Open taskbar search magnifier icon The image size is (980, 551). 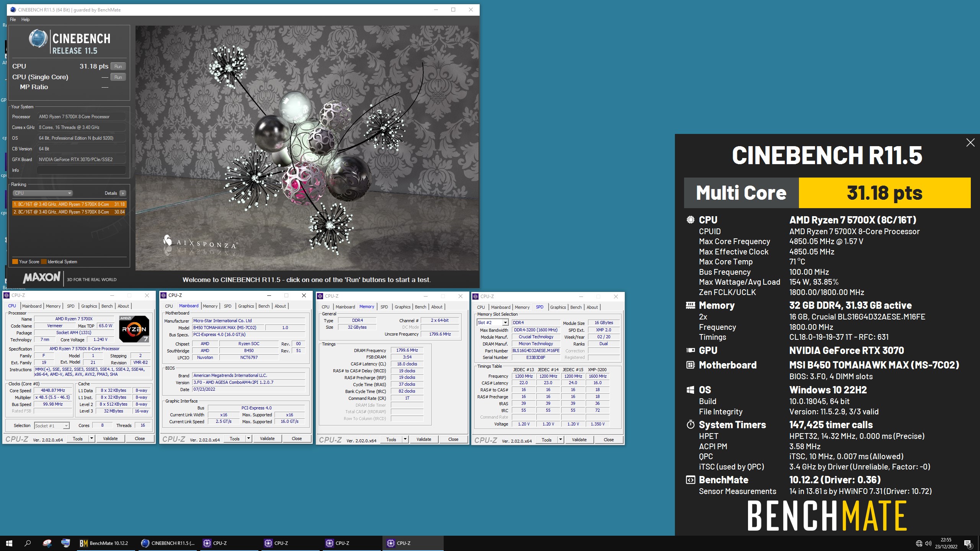pos(28,543)
